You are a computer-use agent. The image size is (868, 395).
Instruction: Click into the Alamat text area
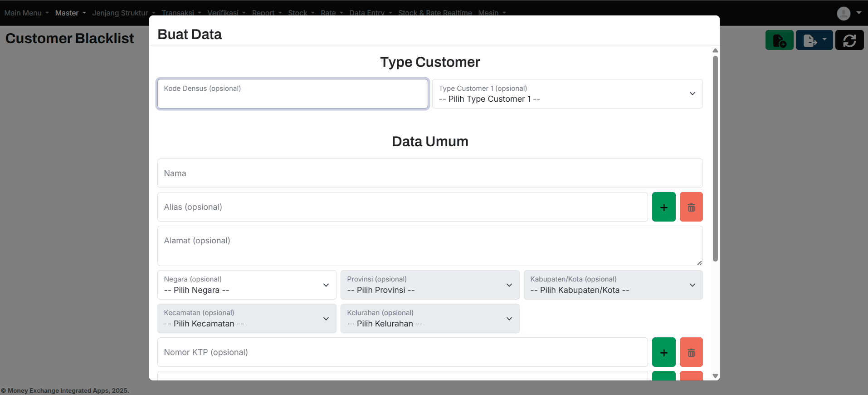(430, 246)
